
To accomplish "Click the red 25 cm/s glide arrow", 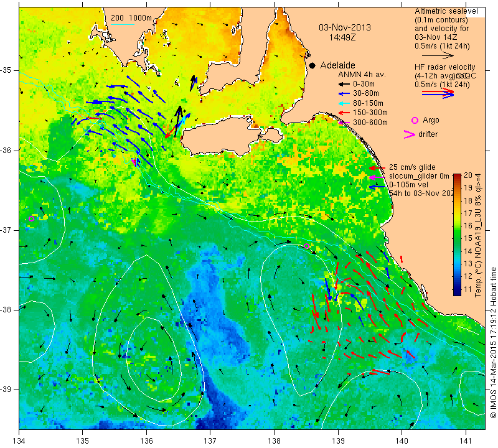I will pyautogui.click(x=377, y=167).
